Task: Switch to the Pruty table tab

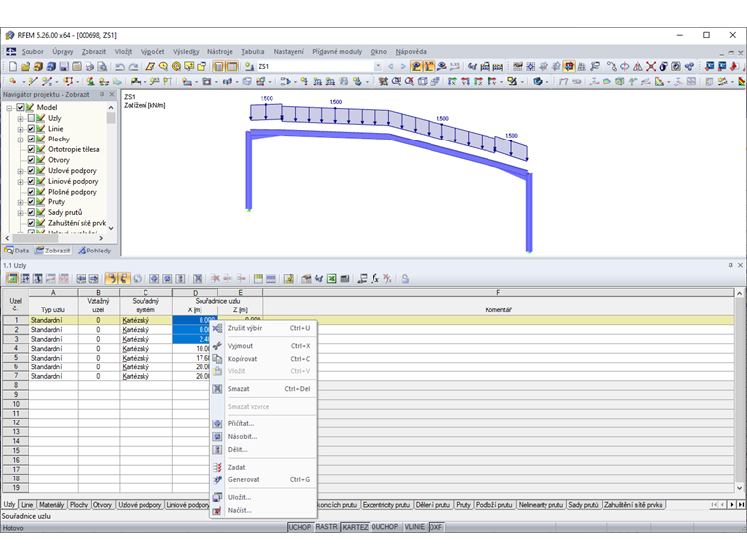Action: click(x=463, y=504)
